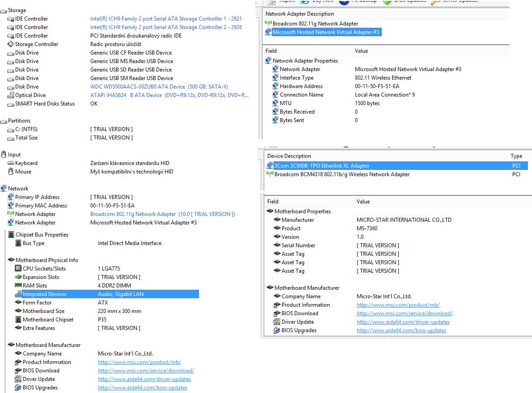Click the Motherboard Physical Info icon
532x393 pixels.
(11, 260)
